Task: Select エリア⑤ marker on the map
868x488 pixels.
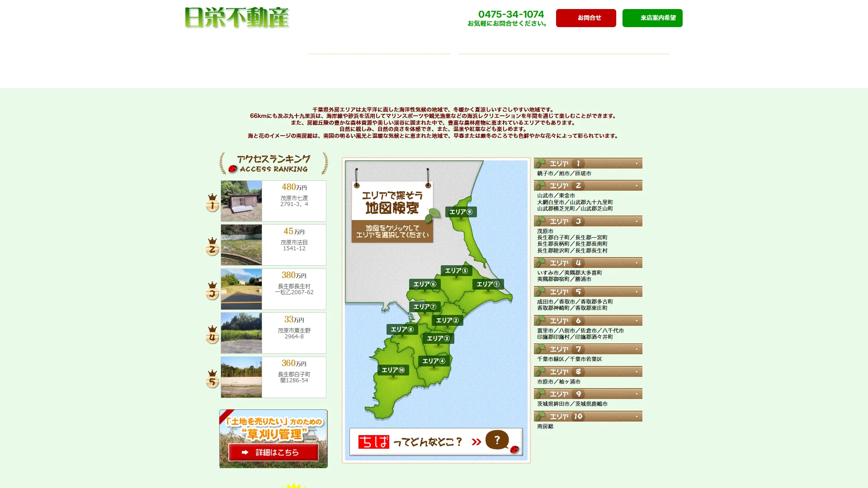Action: 456,271
